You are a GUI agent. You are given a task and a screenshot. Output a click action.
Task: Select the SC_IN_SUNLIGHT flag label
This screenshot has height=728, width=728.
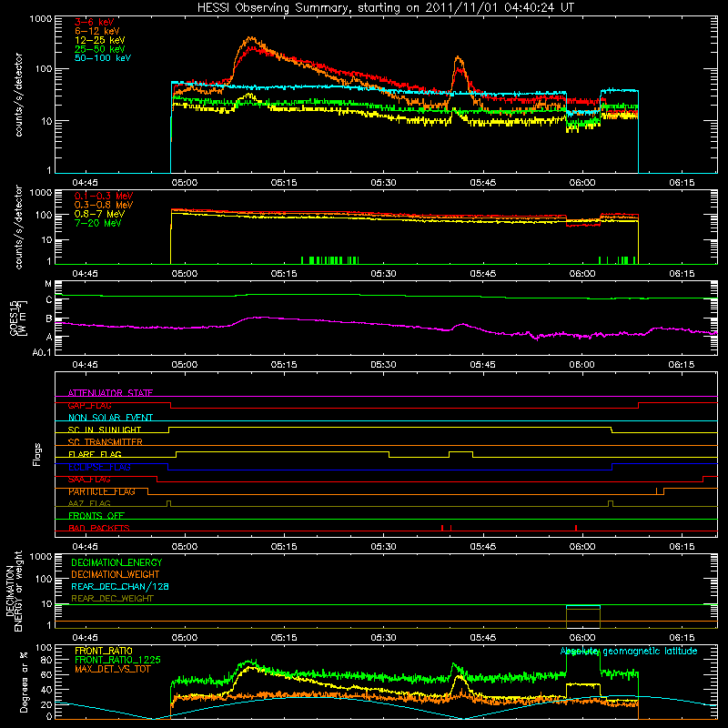coord(105,430)
